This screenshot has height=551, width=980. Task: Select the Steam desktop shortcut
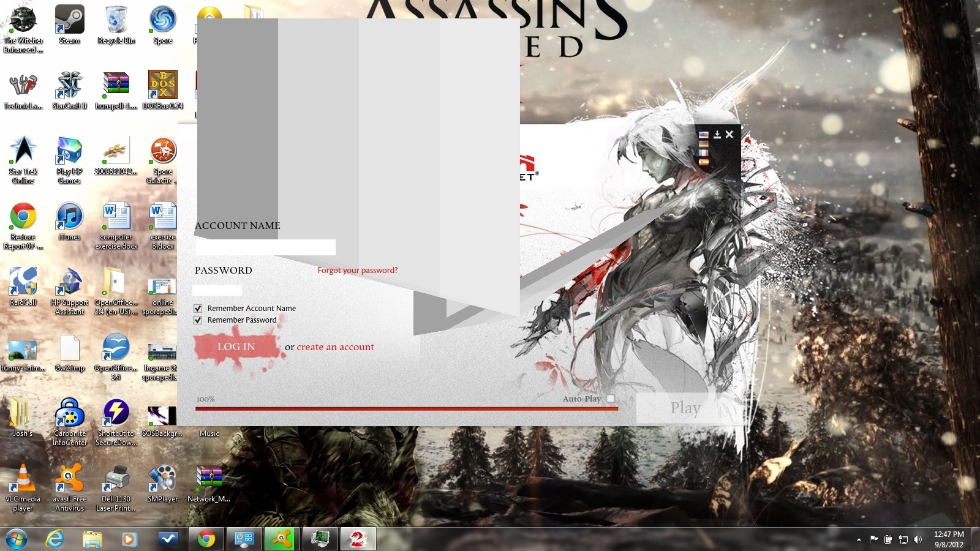(69, 24)
